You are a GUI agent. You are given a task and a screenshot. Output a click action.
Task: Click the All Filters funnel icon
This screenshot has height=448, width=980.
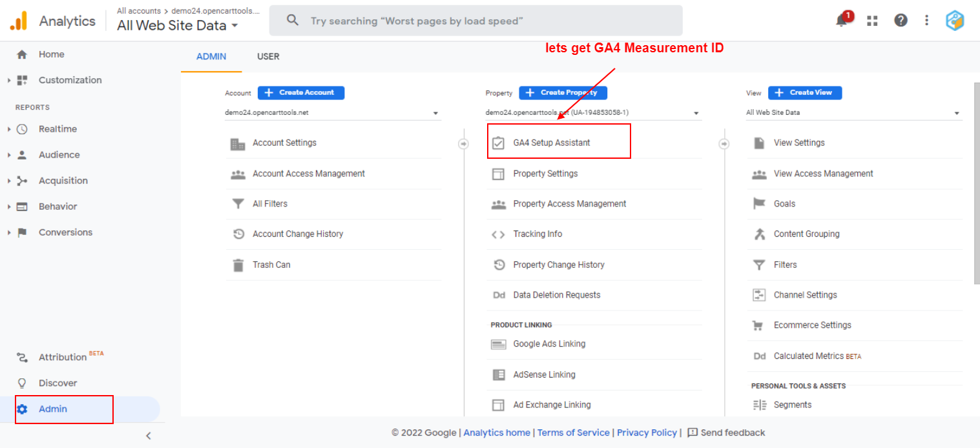click(238, 204)
